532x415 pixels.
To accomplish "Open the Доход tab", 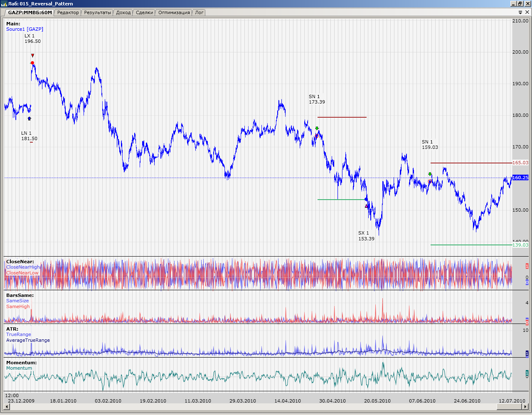I will (123, 12).
